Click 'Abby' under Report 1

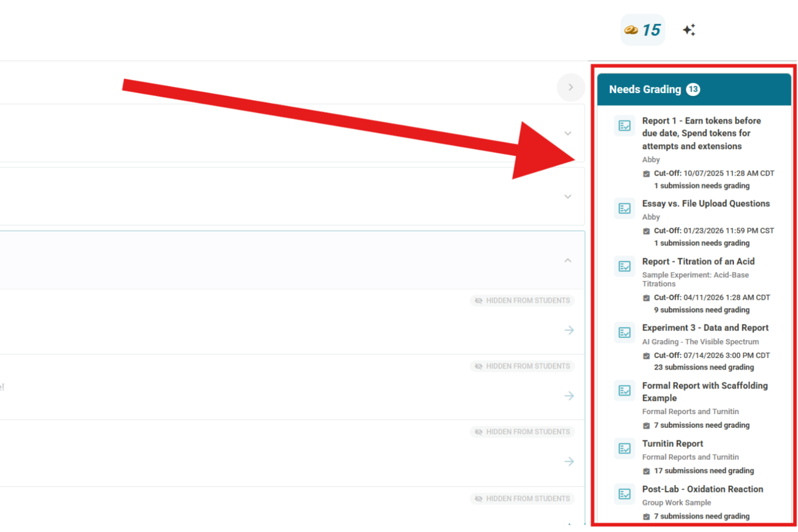(x=651, y=160)
